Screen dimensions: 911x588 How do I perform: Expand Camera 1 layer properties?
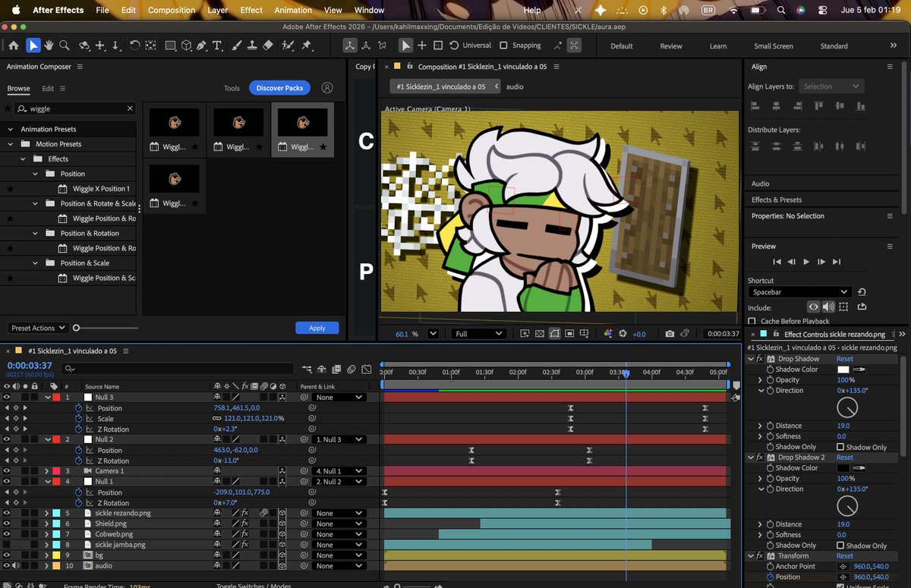(49, 471)
